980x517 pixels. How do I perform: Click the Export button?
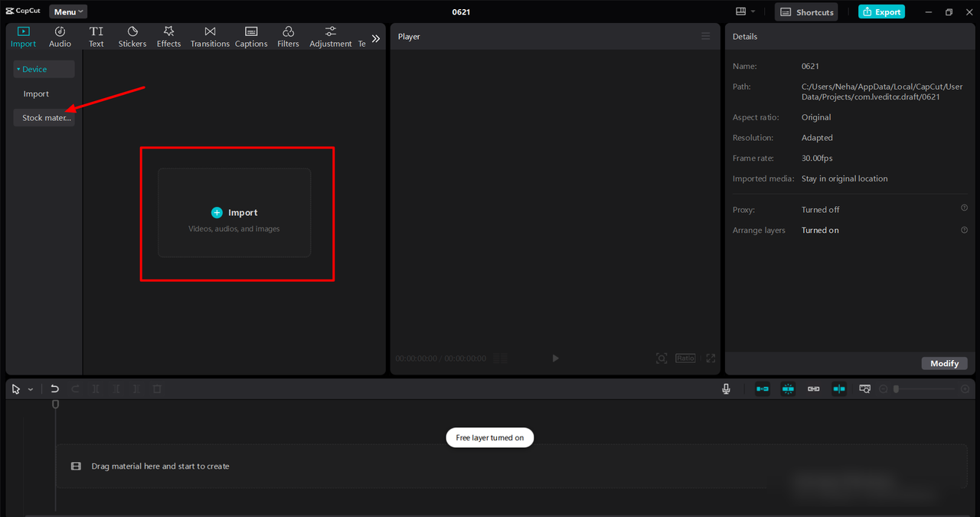click(x=881, y=11)
